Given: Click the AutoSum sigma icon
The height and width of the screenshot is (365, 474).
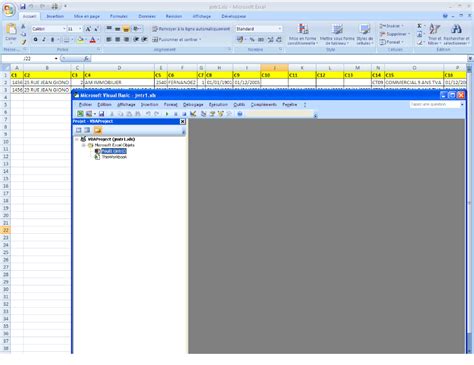Looking at the screenshot, I should click(x=420, y=26).
